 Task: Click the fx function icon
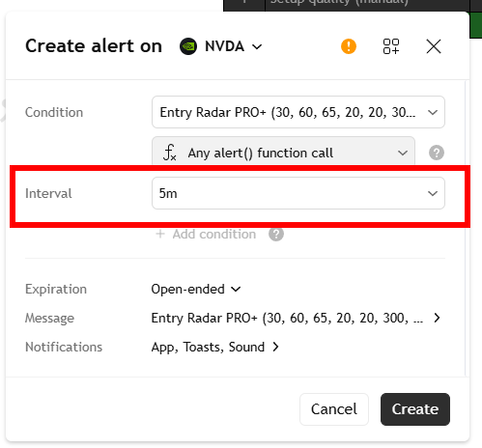click(x=170, y=153)
